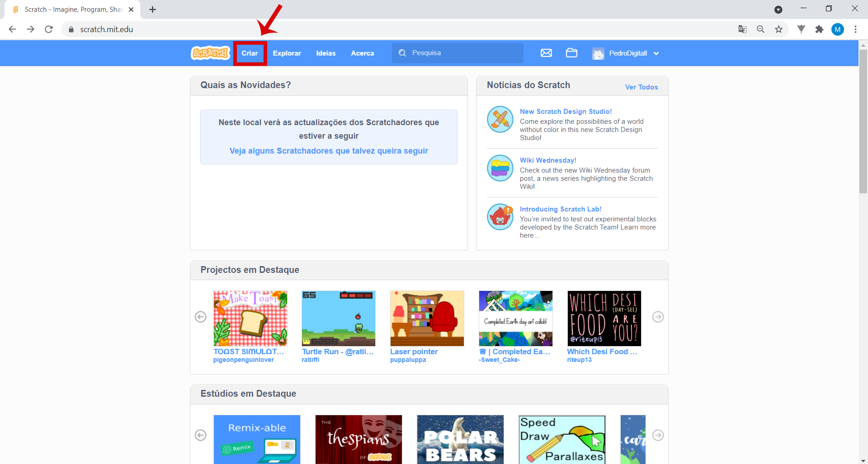Open the Completed Ea... project title
The image size is (868, 464).
tap(514, 352)
